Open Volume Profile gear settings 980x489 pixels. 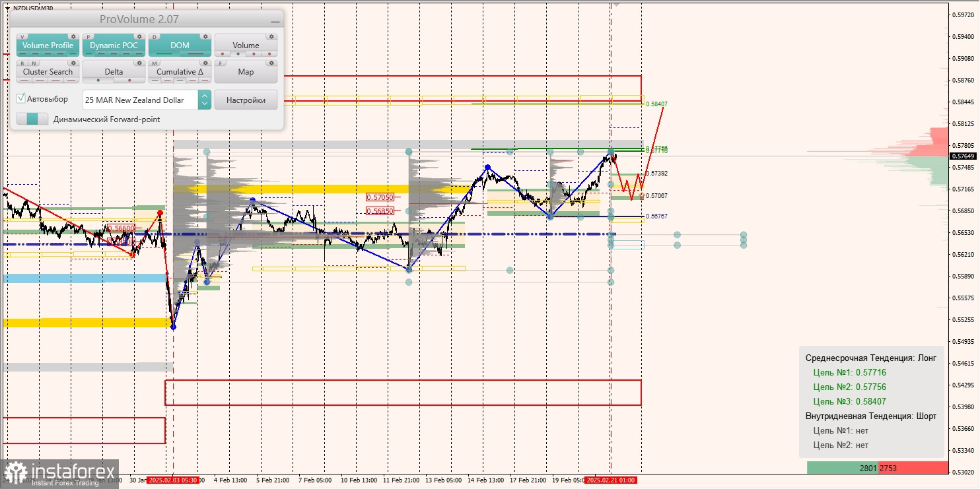(73, 36)
